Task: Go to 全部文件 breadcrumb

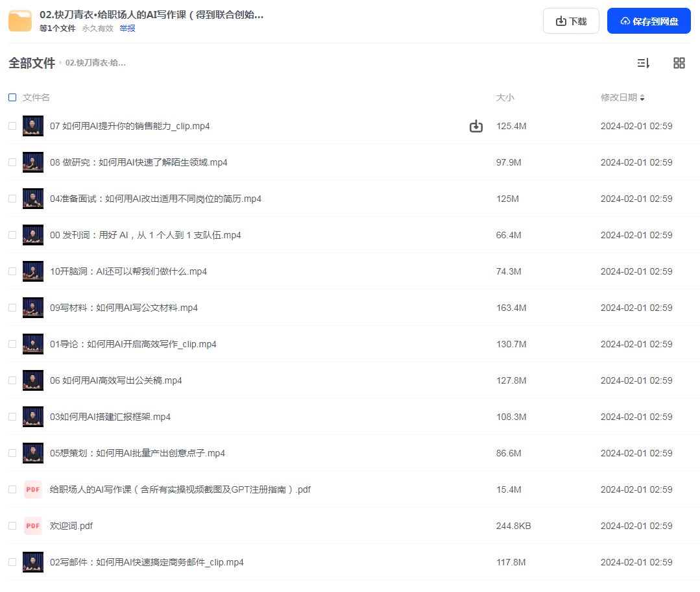Action: (x=32, y=63)
